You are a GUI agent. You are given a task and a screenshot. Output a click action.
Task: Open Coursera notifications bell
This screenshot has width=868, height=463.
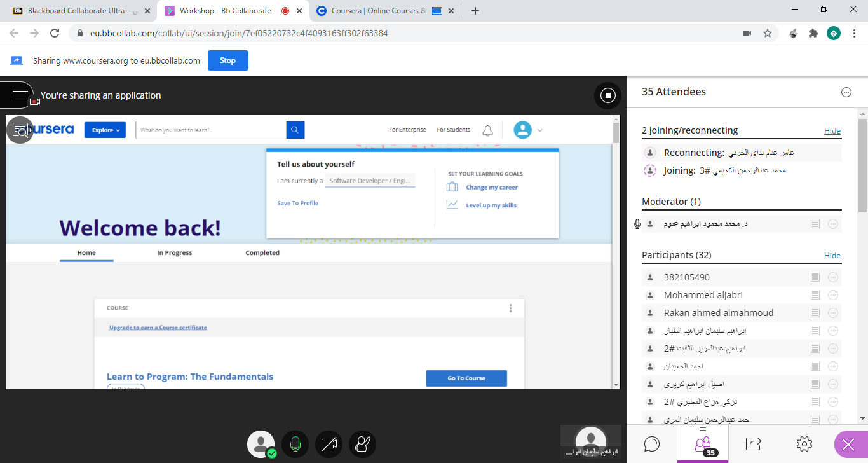pos(487,130)
